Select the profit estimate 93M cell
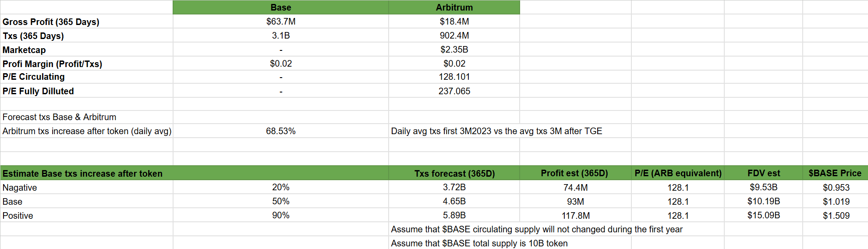Screen dimensions: 868x249 click(575, 202)
